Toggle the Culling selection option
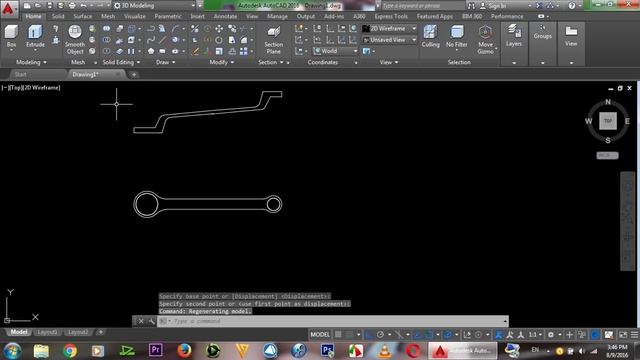Image resolution: width=640 pixels, height=360 pixels. click(430, 36)
